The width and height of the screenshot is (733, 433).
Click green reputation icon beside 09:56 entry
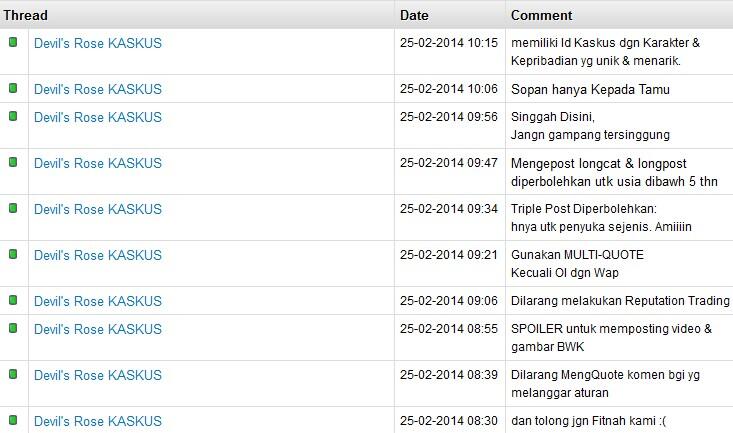(x=13, y=116)
